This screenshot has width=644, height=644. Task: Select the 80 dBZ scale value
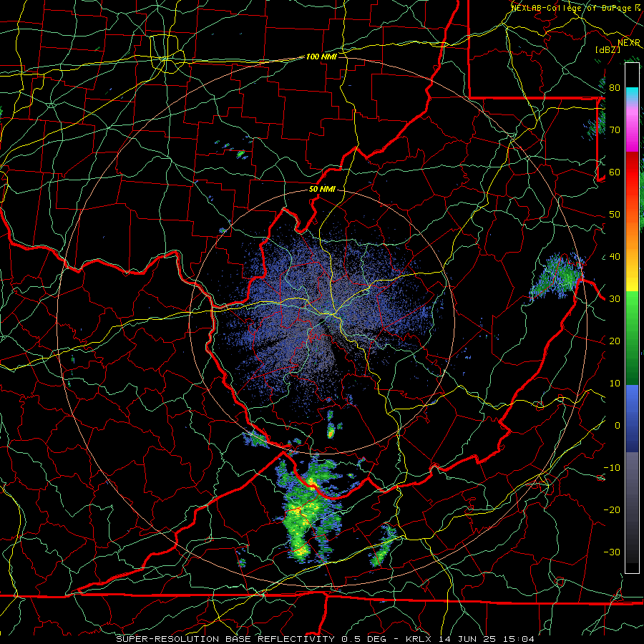[615, 88]
